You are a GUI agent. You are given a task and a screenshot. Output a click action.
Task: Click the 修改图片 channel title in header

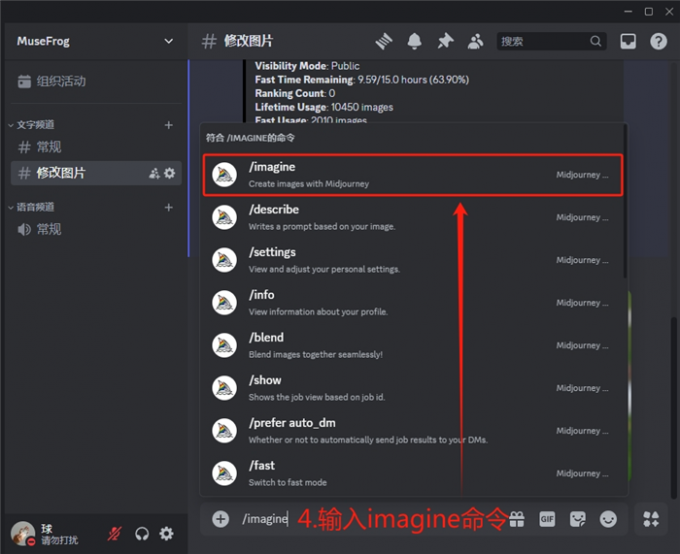point(248,41)
